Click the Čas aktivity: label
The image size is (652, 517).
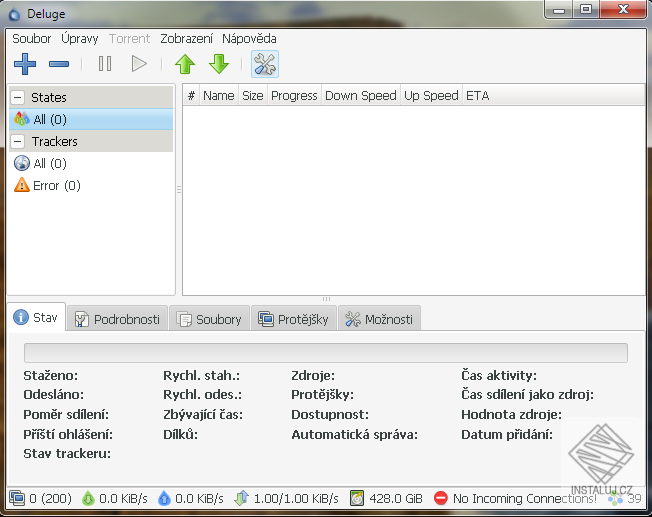(499, 376)
